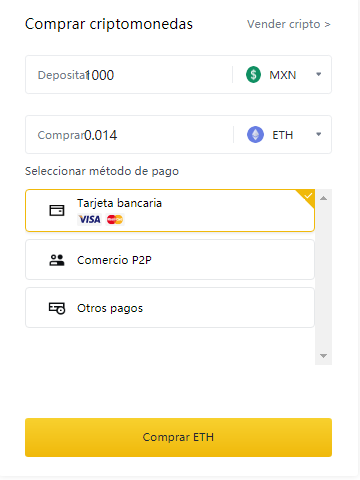Click the yellow checkmark corner on Tarjeta bancaria
This screenshot has width=360, height=480.
(x=307, y=197)
